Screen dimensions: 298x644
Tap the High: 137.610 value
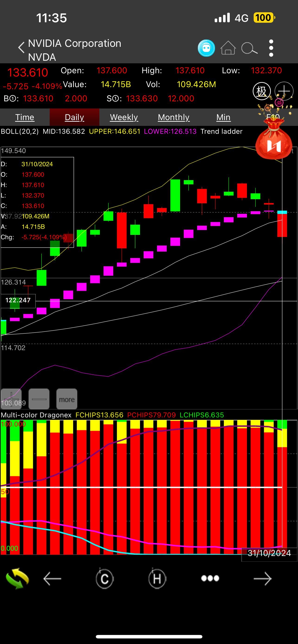click(x=190, y=70)
